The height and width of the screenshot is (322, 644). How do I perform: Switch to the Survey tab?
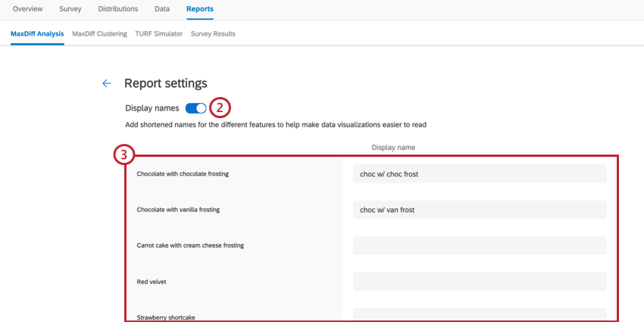tap(72, 9)
